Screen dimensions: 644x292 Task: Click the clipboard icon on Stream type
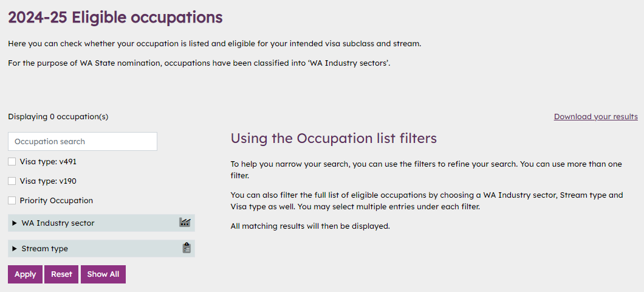pos(187,248)
